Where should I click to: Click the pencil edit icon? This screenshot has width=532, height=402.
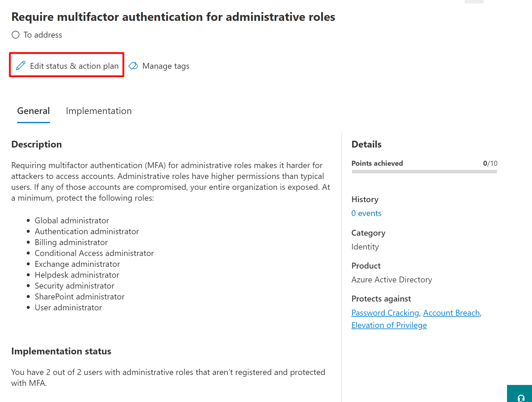tap(21, 66)
